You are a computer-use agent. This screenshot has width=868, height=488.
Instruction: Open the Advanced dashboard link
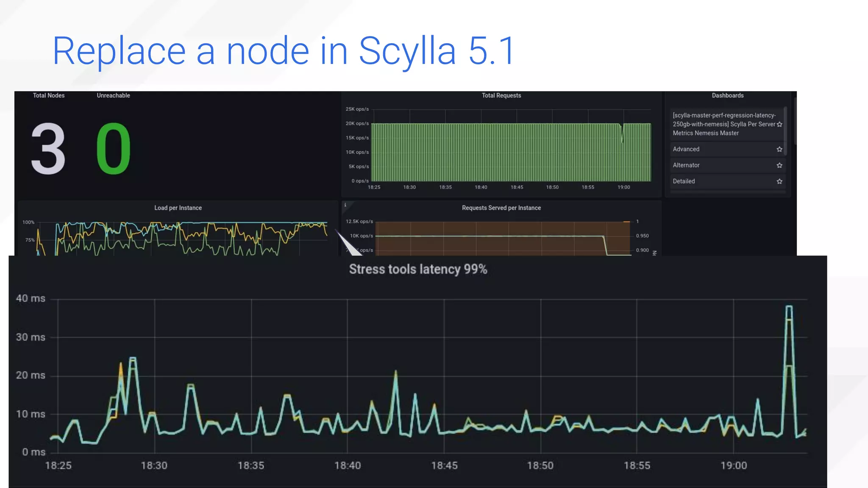click(x=686, y=149)
